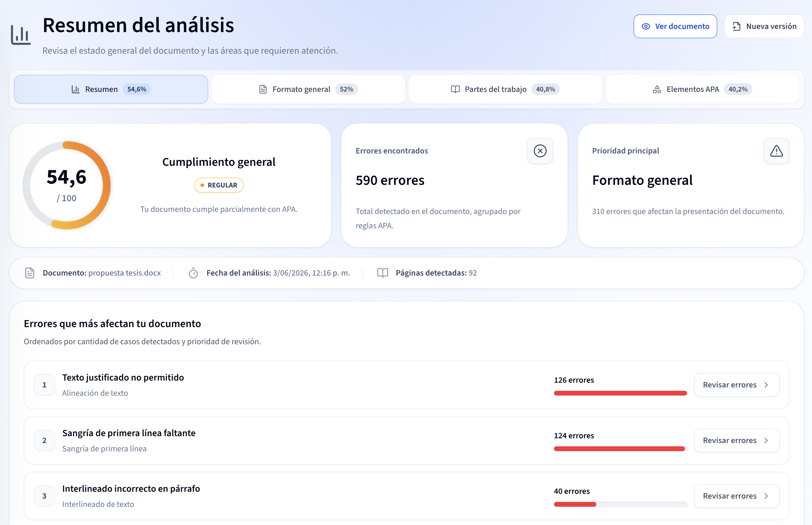Click 'Páginas detectadas: 92' text
812x525 pixels.
coord(436,273)
